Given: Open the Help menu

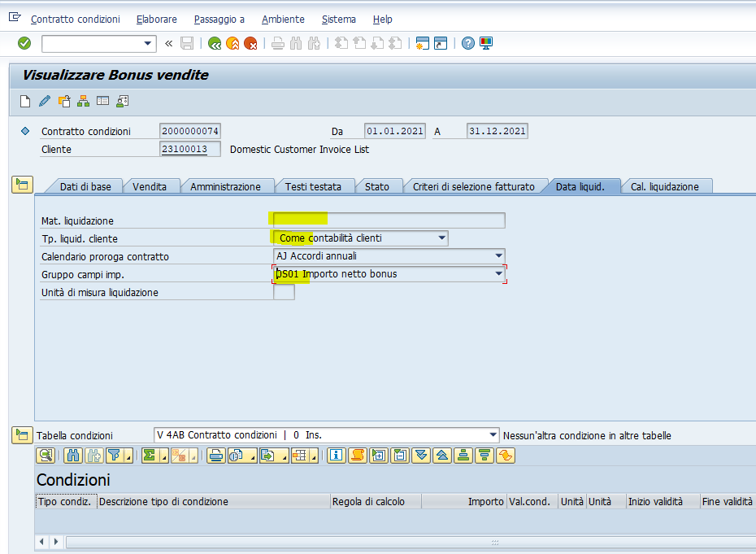Looking at the screenshot, I should [382, 20].
